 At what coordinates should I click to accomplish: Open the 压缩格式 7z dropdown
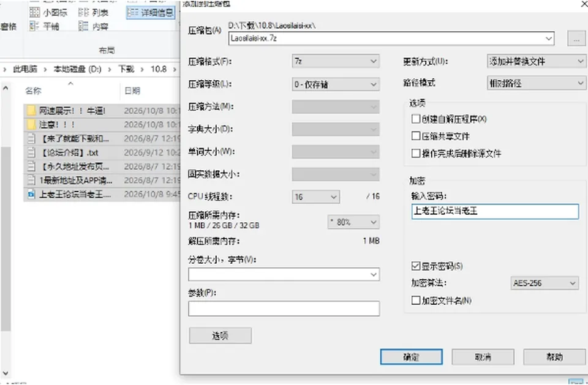point(336,61)
